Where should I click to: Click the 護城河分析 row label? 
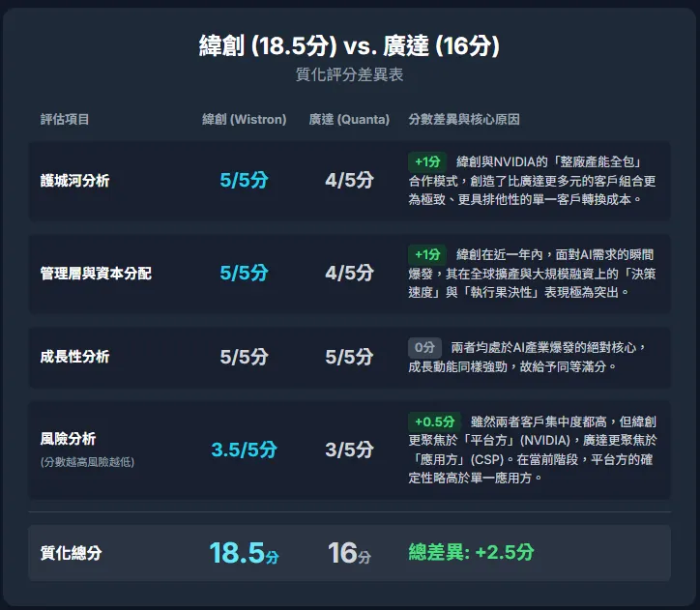tap(74, 180)
